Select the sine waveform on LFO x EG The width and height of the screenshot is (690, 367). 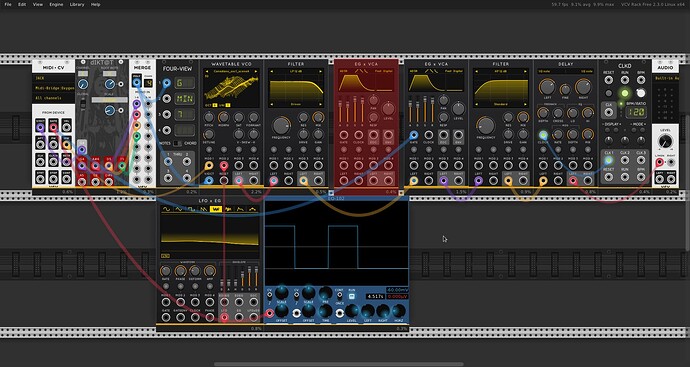[x=166, y=209]
